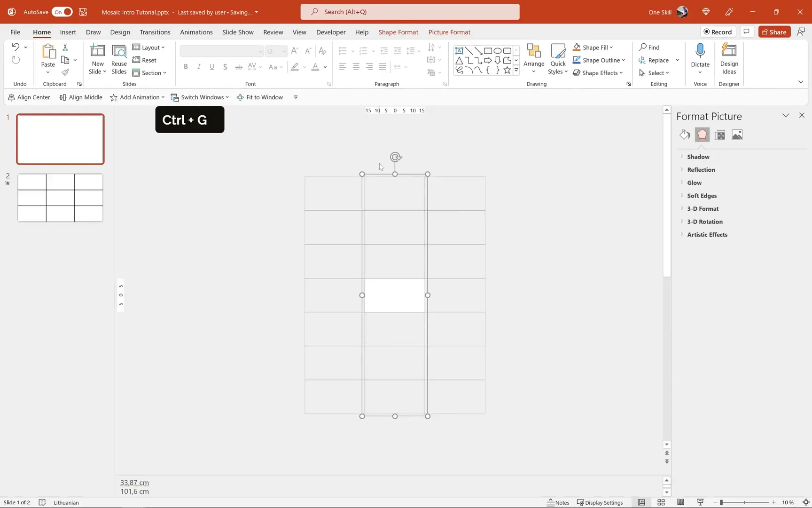Viewport: 812px width, 508px height.
Task: Expand the Artistic Effects section
Action: click(x=707, y=235)
